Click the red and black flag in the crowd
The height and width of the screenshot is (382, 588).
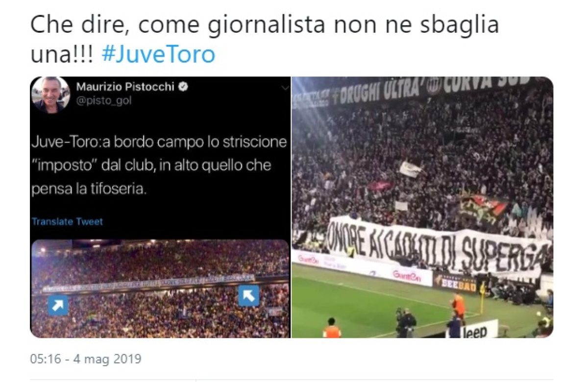point(483,207)
